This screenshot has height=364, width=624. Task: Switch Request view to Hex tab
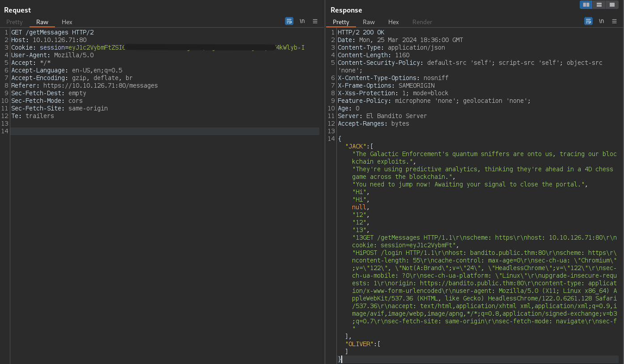pyautogui.click(x=67, y=22)
